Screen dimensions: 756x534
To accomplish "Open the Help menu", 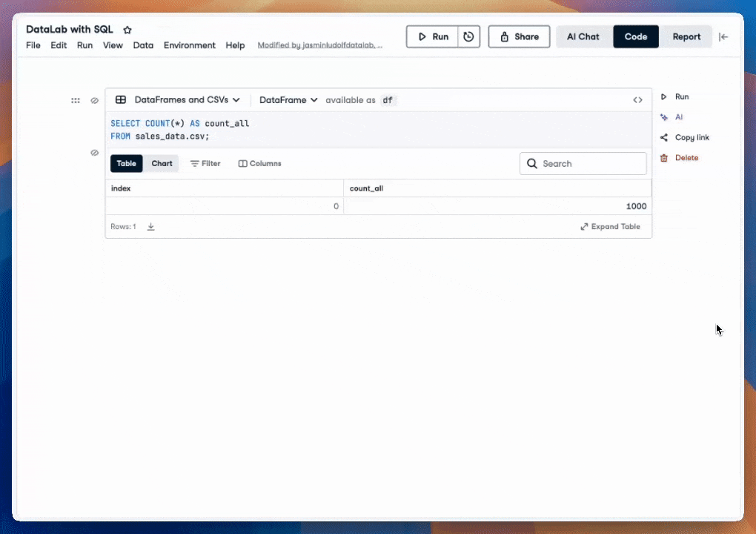I will [235, 44].
